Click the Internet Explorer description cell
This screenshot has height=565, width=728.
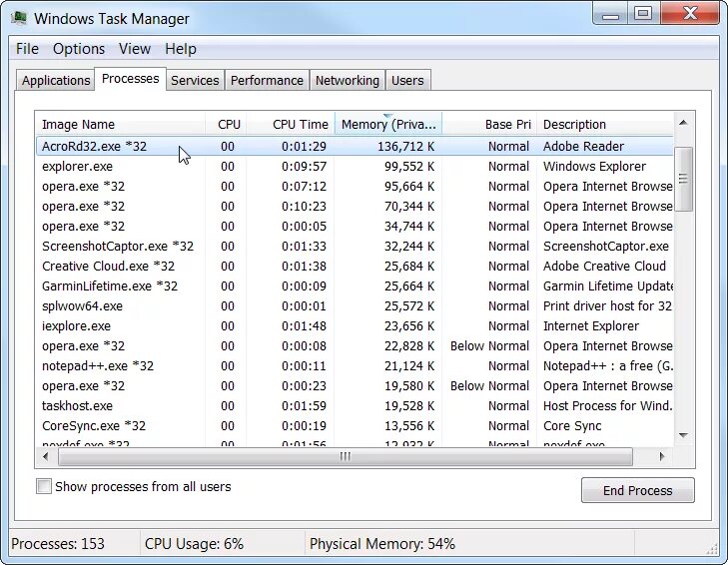[x=591, y=325]
